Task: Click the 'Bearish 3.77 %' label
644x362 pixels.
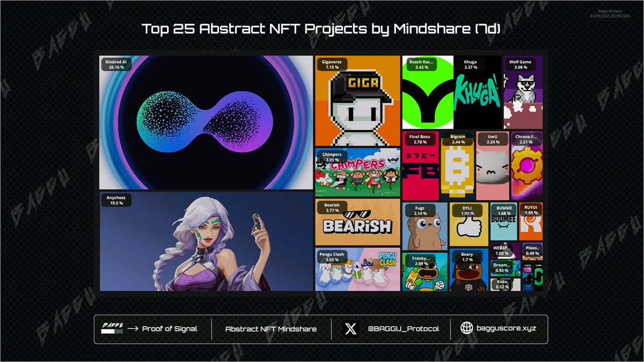Action: click(332, 208)
